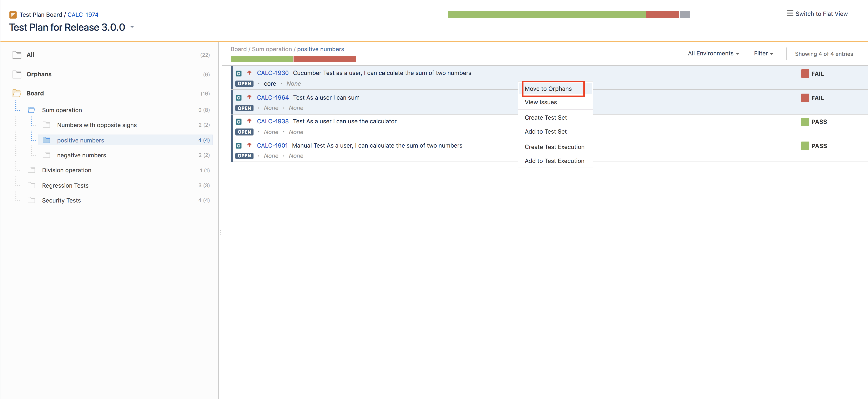Click the OPEN status badge of CALC-1930
Image resolution: width=868 pixels, height=399 pixels.
coord(244,84)
